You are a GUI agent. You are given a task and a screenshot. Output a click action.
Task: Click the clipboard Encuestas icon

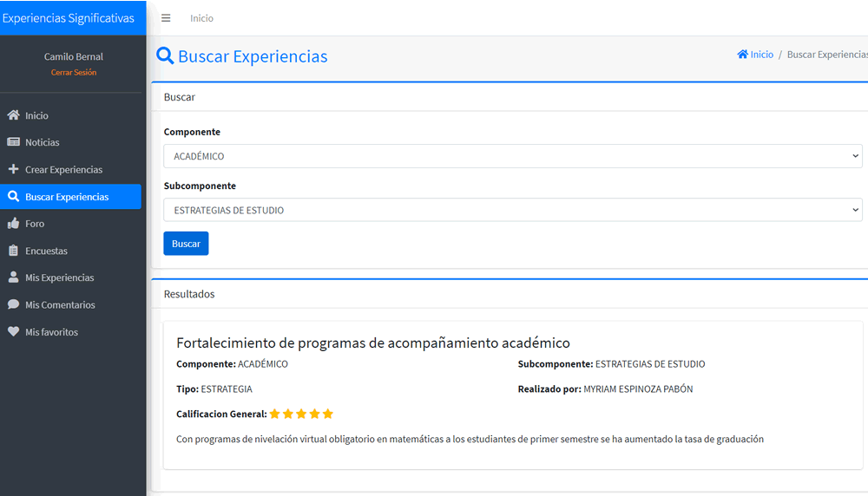click(13, 251)
